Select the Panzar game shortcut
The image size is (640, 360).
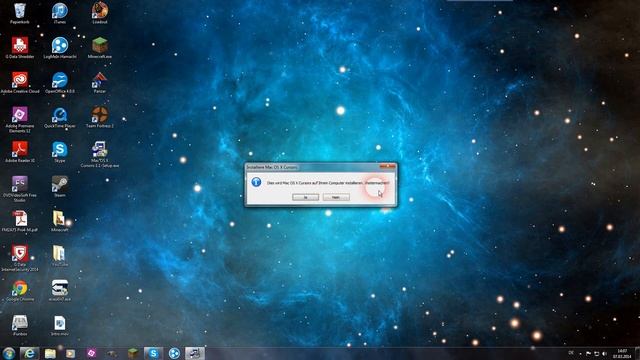100,82
